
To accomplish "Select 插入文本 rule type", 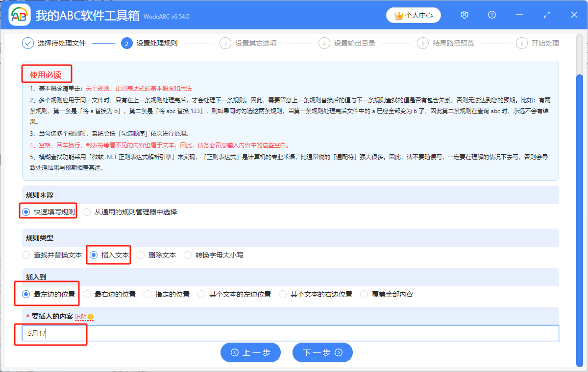I will (93, 255).
